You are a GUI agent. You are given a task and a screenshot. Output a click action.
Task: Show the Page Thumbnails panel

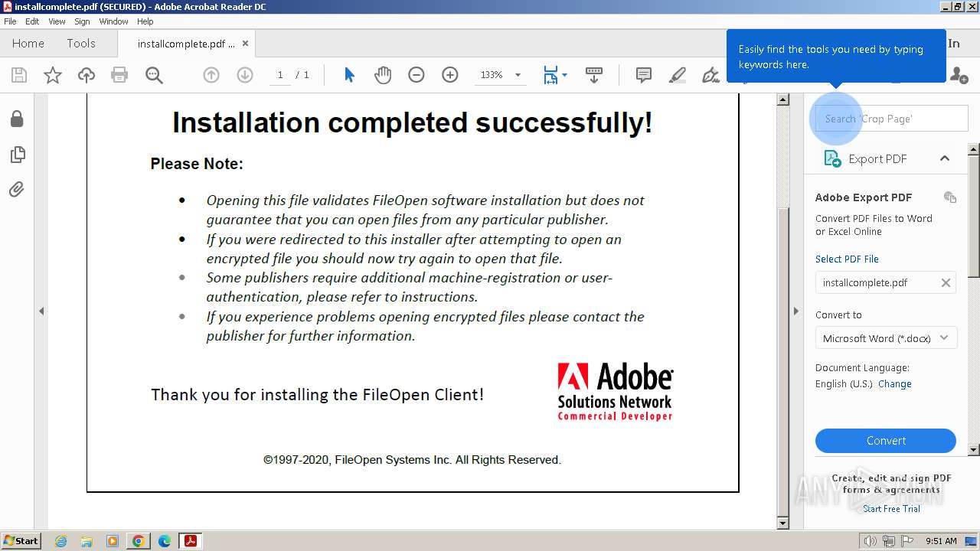pos(17,155)
